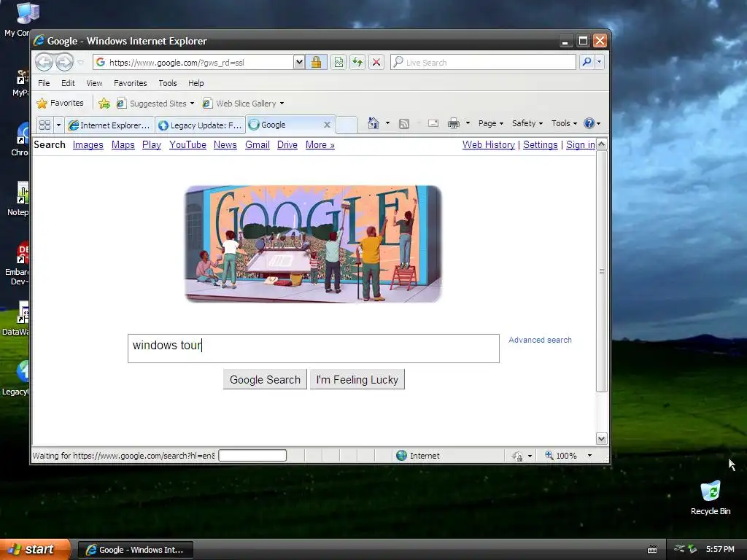Click the page scrollbar down arrow
This screenshot has width=747, height=560.
point(602,438)
